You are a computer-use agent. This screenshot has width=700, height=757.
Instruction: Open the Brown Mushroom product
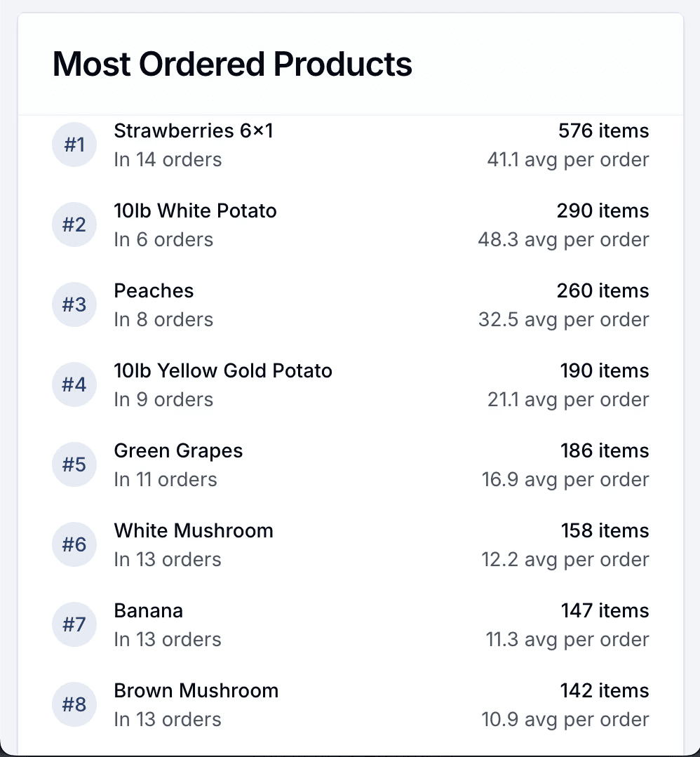click(196, 691)
